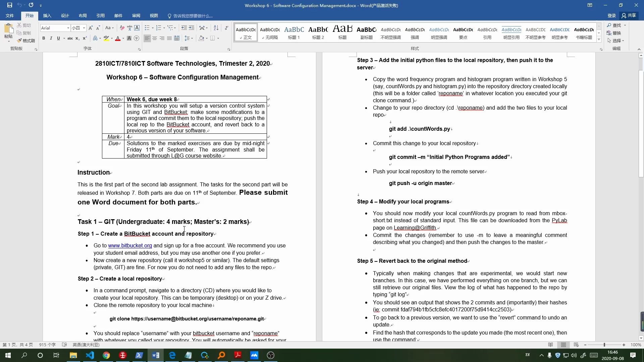The width and height of the screenshot is (644, 362).
Task: Click the Underline formatting icon
Action: (58, 38)
